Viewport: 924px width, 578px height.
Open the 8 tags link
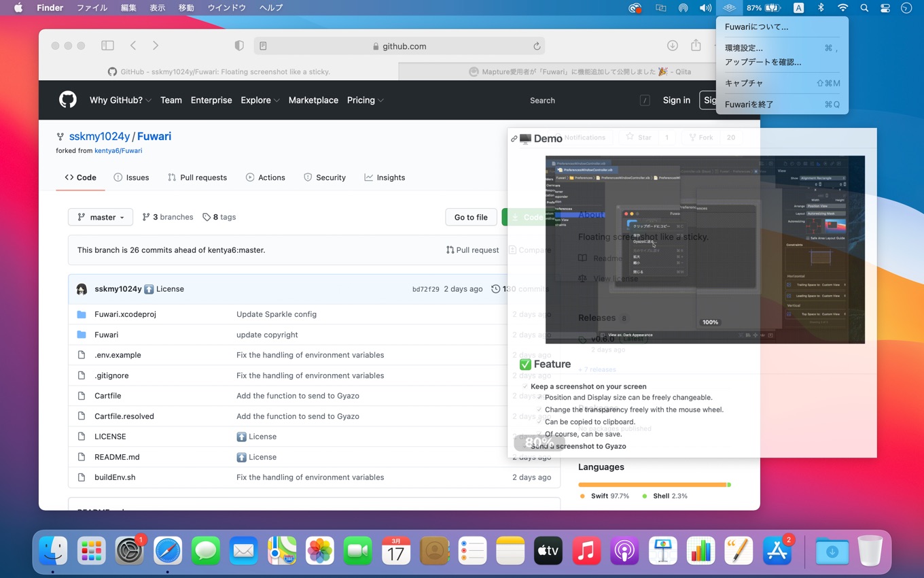219,217
